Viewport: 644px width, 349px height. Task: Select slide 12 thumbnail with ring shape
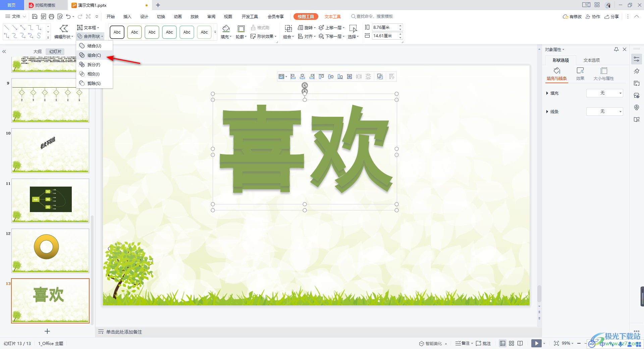50,251
